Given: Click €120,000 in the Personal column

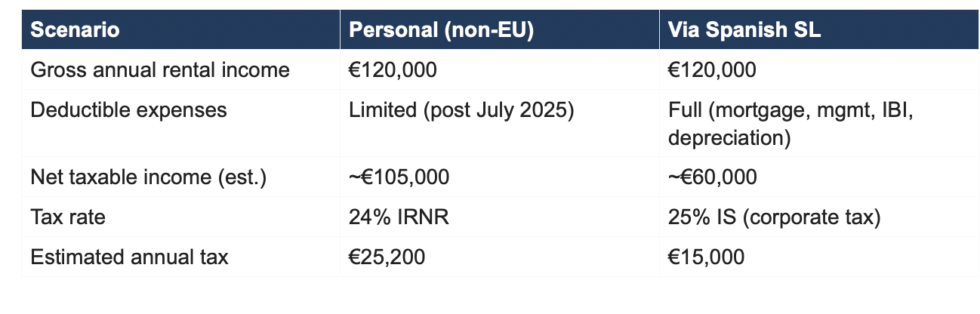Looking at the screenshot, I should tap(393, 70).
